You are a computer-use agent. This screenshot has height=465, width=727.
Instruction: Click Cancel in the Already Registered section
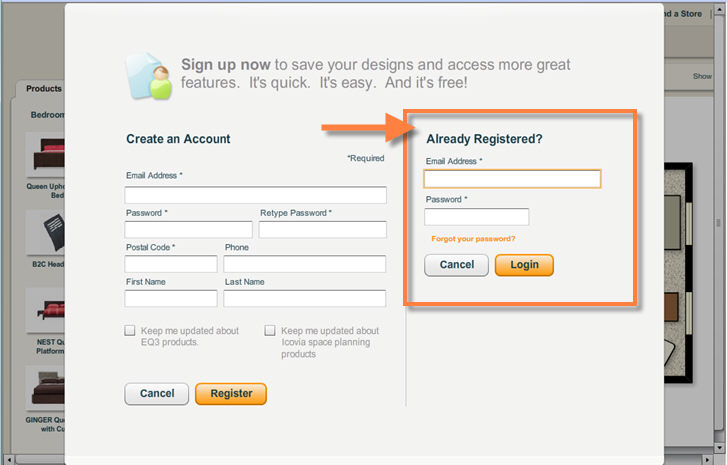click(x=456, y=265)
